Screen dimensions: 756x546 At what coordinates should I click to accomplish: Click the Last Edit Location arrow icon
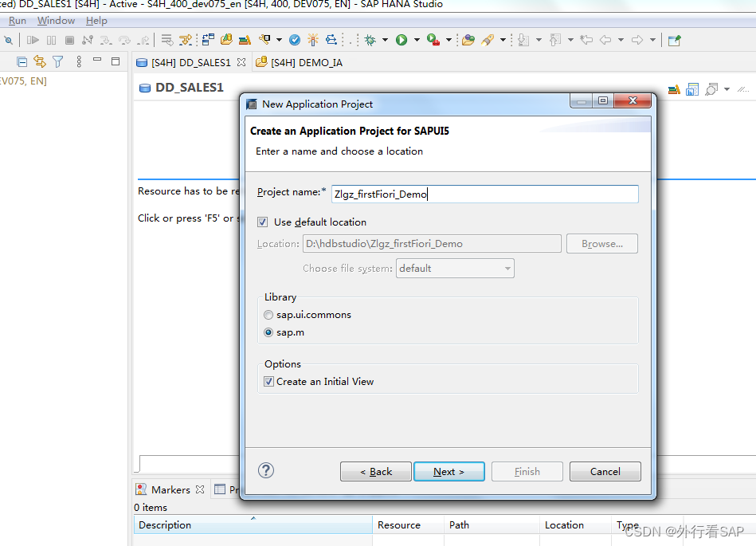[586, 40]
